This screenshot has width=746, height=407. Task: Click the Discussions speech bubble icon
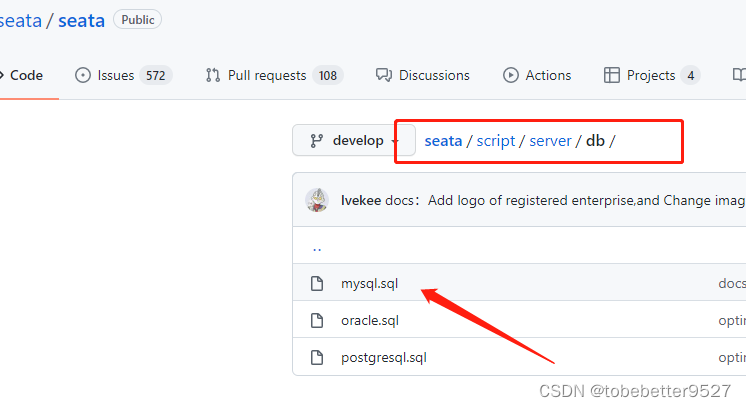[x=383, y=75]
